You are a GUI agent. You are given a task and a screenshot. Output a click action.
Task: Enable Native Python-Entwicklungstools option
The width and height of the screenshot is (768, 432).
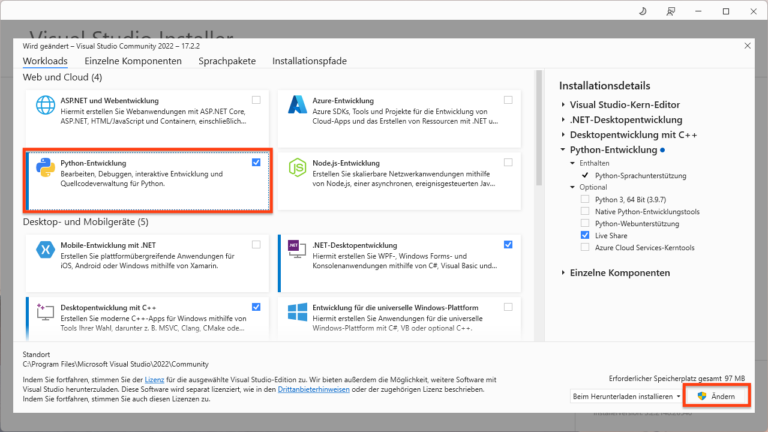coord(585,211)
